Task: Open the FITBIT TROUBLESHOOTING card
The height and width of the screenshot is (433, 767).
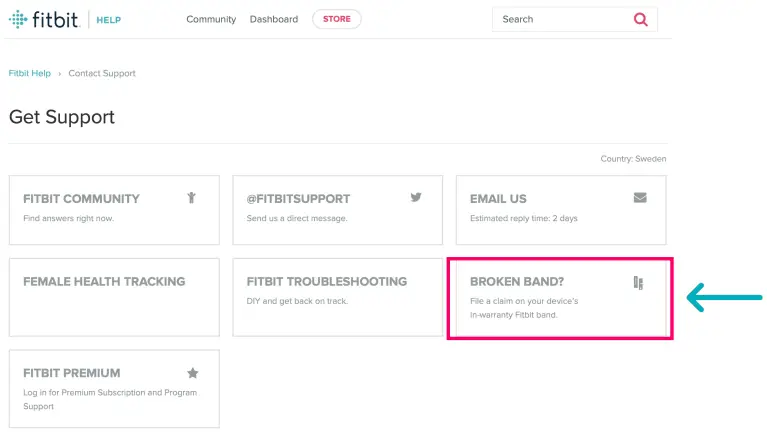Action: 338,297
